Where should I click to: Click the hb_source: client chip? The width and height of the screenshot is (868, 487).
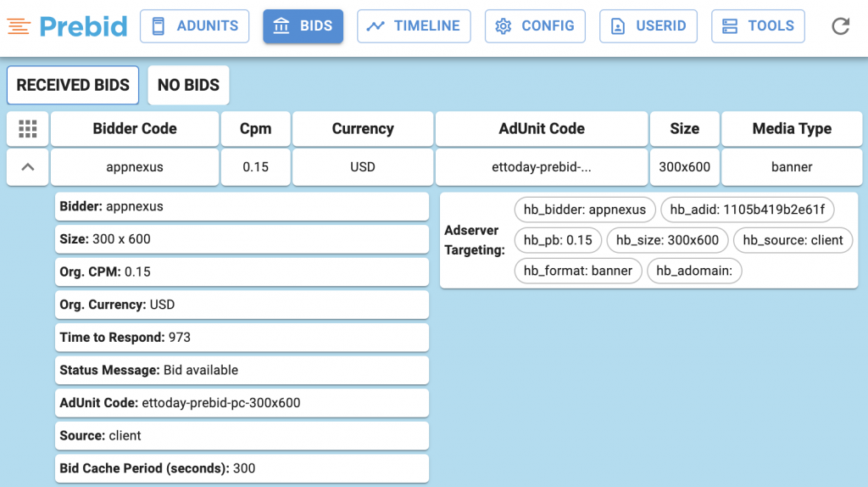click(x=793, y=240)
